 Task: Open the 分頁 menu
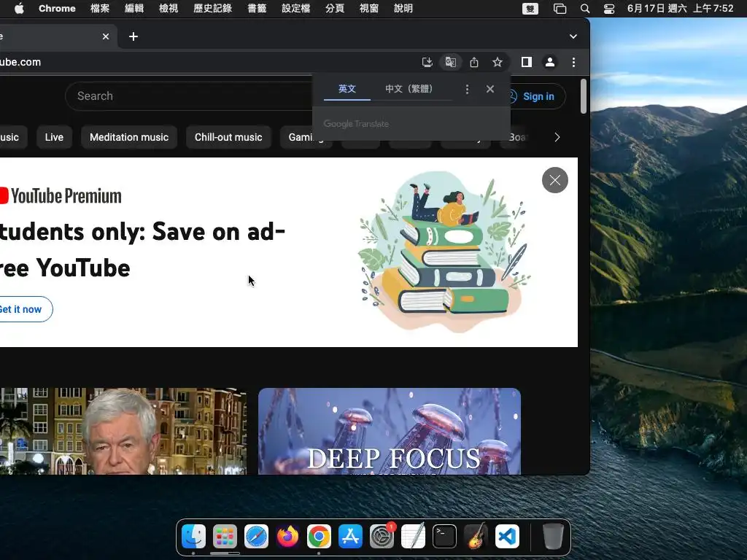[335, 9]
